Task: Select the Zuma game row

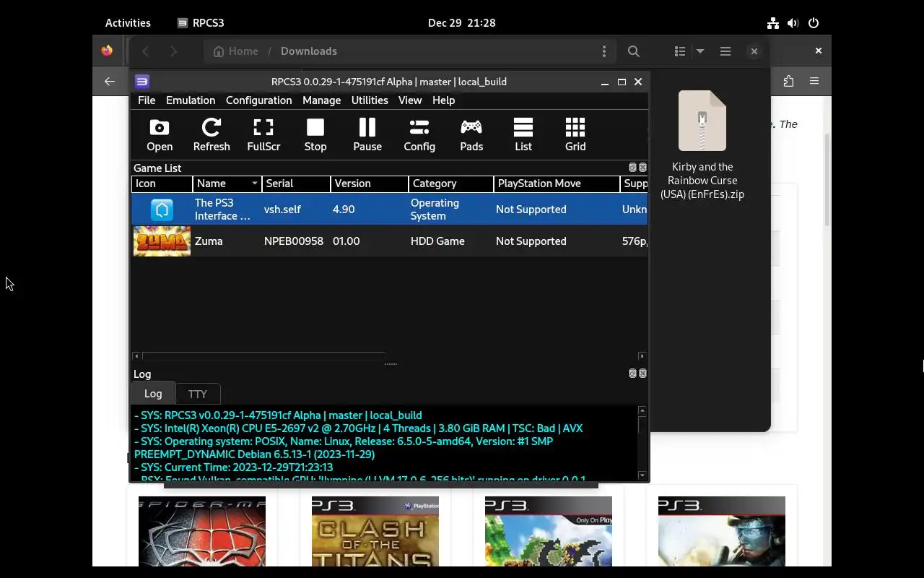Action: coord(390,241)
